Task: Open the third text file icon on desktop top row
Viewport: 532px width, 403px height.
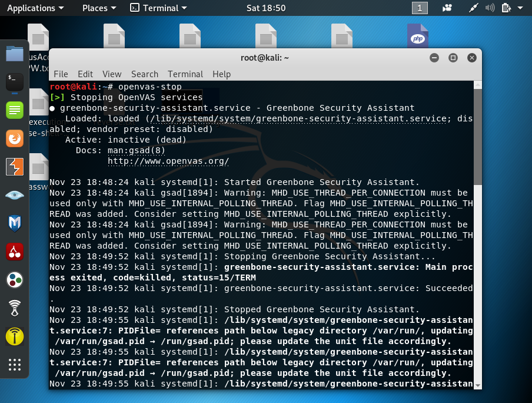Action: [190, 36]
